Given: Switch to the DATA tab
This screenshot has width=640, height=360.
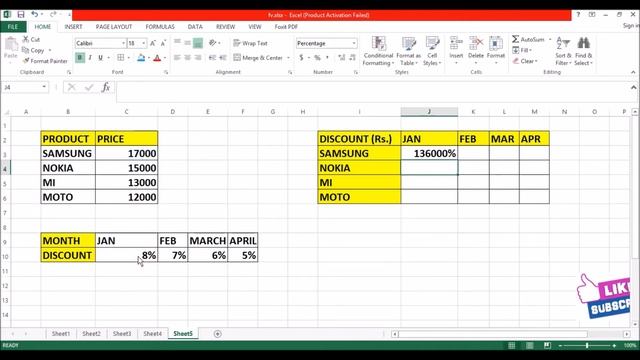Looking at the screenshot, I should (x=195, y=27).
